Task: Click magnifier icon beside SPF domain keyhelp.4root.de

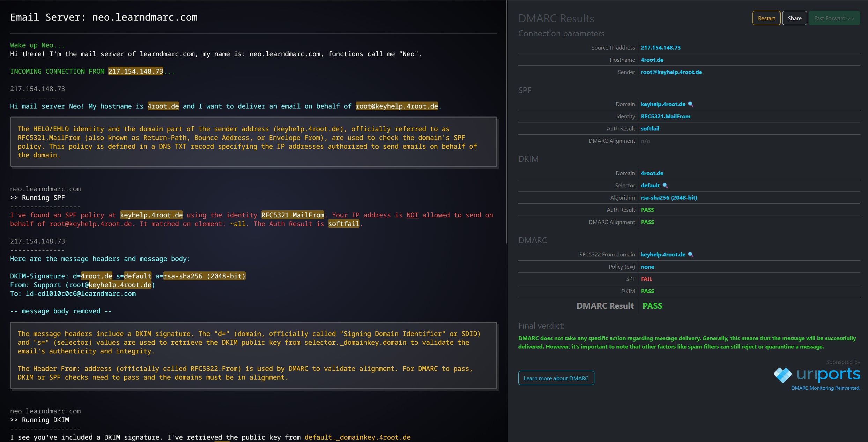Action: tap(690, 104)
